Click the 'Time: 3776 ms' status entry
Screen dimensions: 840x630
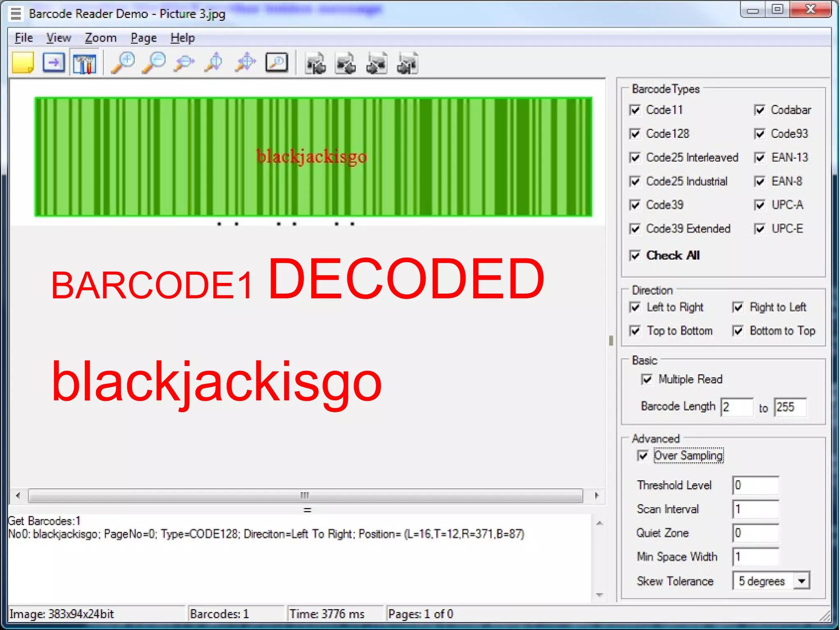pyautogui.click(x=327, y=614)
